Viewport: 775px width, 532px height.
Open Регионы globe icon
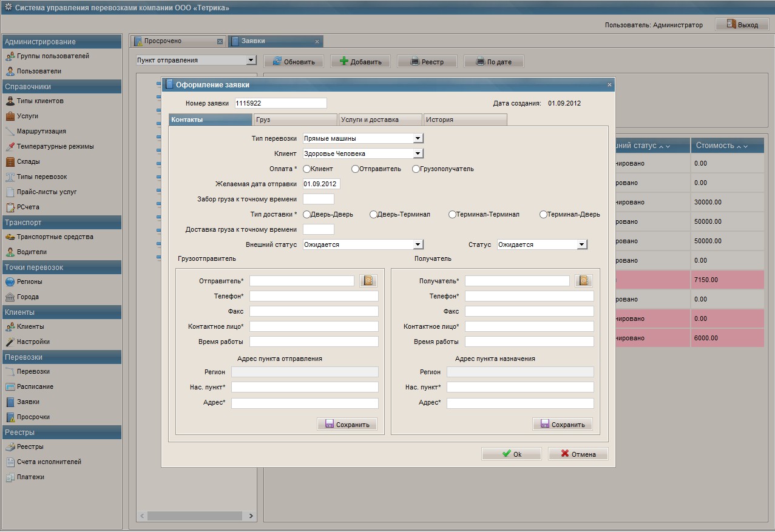10,282
